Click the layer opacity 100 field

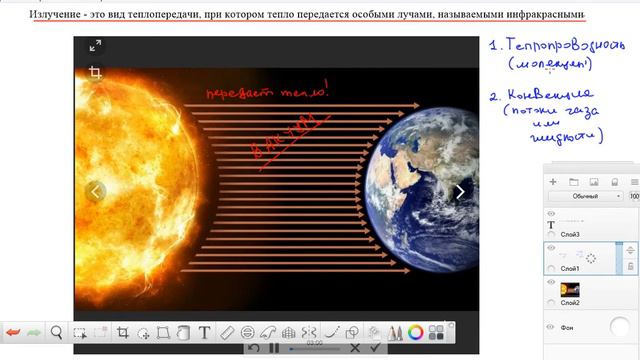click(x=634, y=196)
